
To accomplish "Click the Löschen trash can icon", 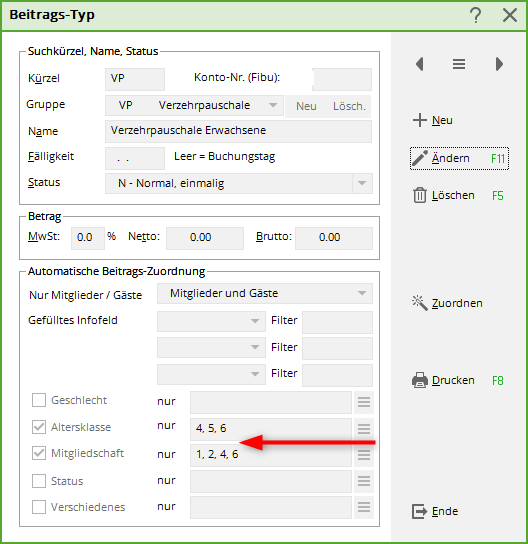I will [420, 195].
